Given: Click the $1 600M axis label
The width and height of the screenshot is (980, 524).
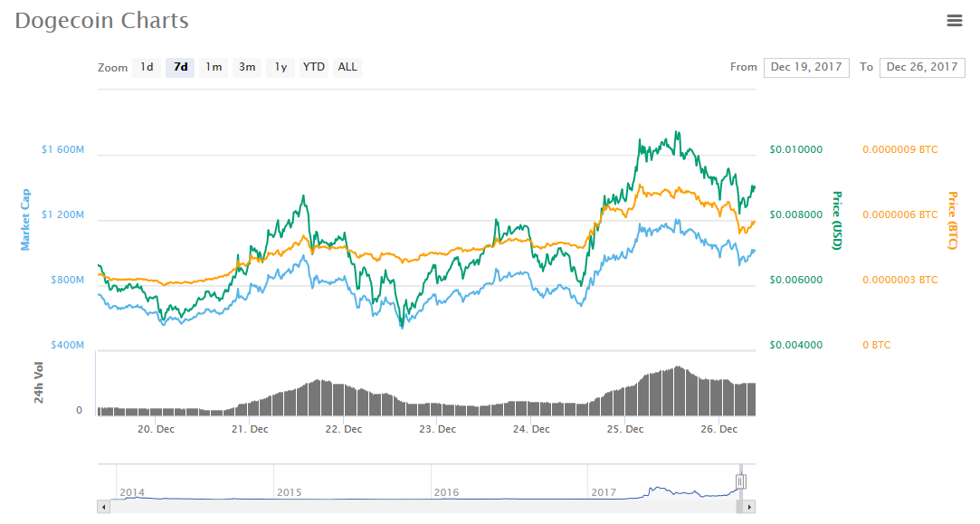Looking at the screenshot, I should click(62, 149).
